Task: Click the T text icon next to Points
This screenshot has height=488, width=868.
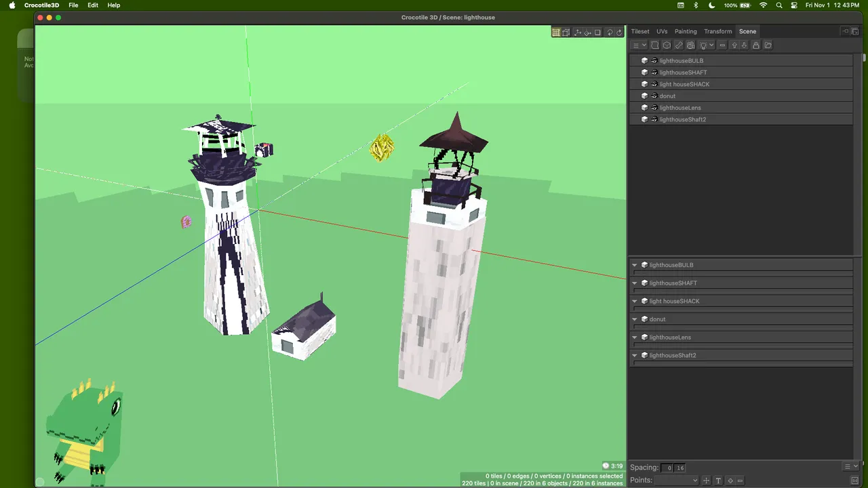Action: (718, 481)
